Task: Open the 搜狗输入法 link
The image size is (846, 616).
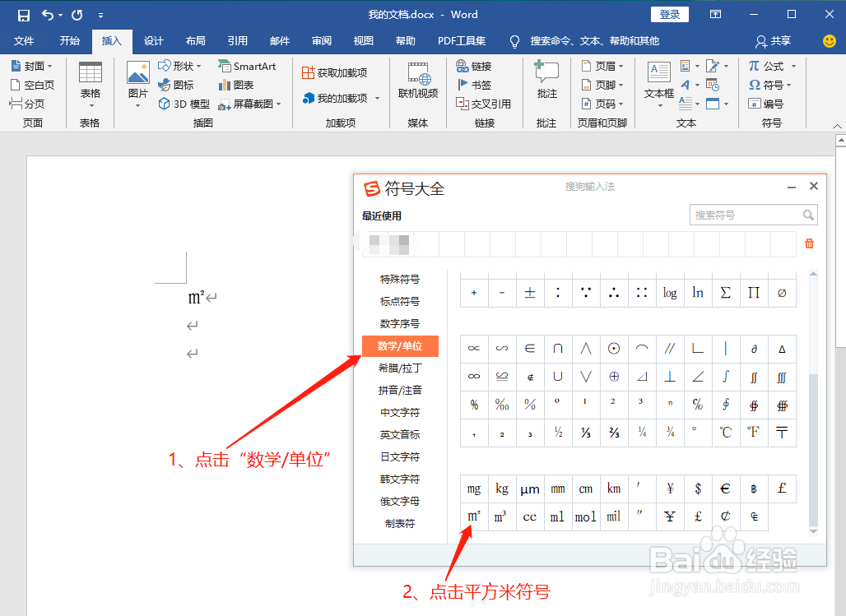Action: pyautogui.click(x=590, y=187)
